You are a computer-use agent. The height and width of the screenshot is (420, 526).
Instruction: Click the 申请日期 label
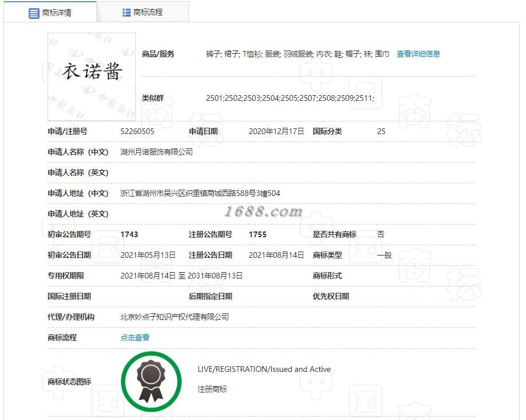click(x=203, y=132)
